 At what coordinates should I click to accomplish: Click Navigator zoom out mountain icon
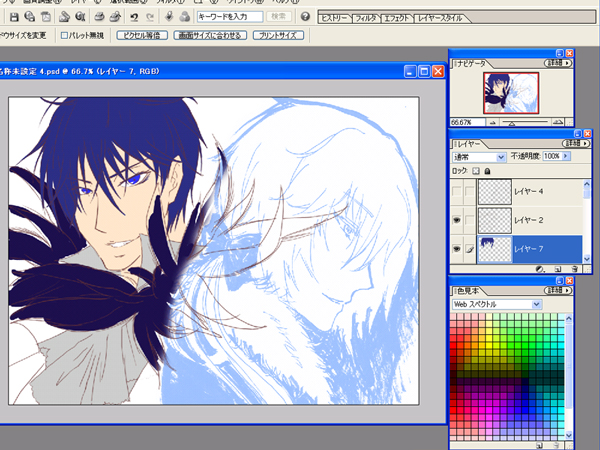(493, 122)
